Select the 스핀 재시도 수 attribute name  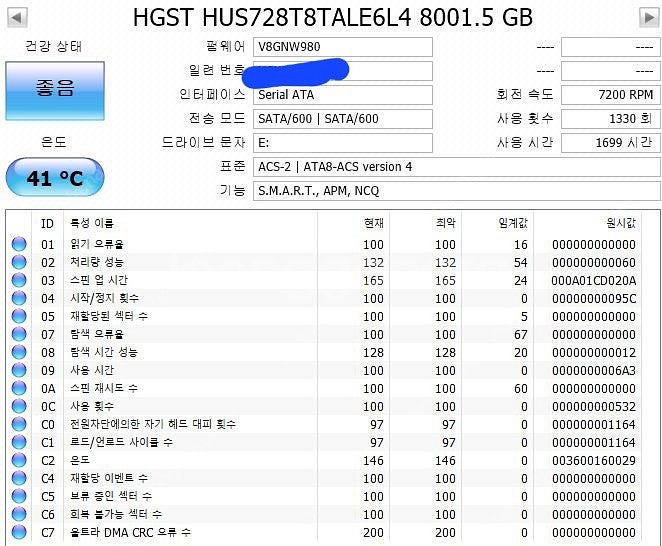[104, 388]
